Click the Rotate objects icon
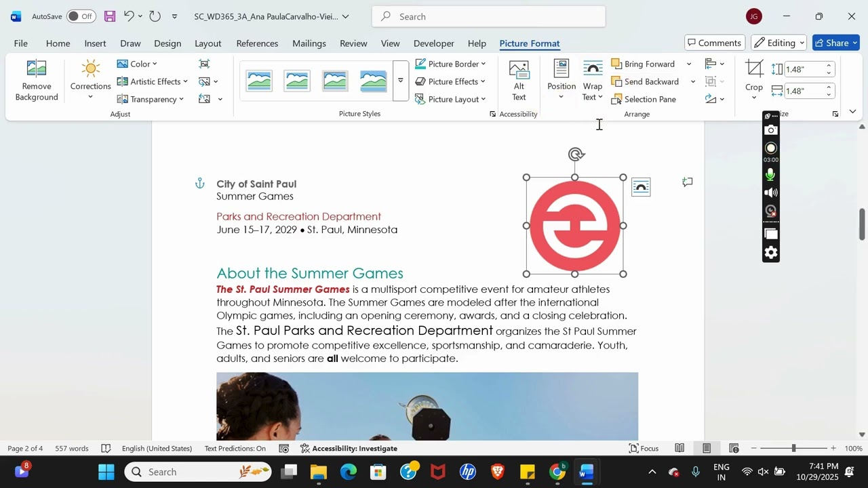 (714, 99)
